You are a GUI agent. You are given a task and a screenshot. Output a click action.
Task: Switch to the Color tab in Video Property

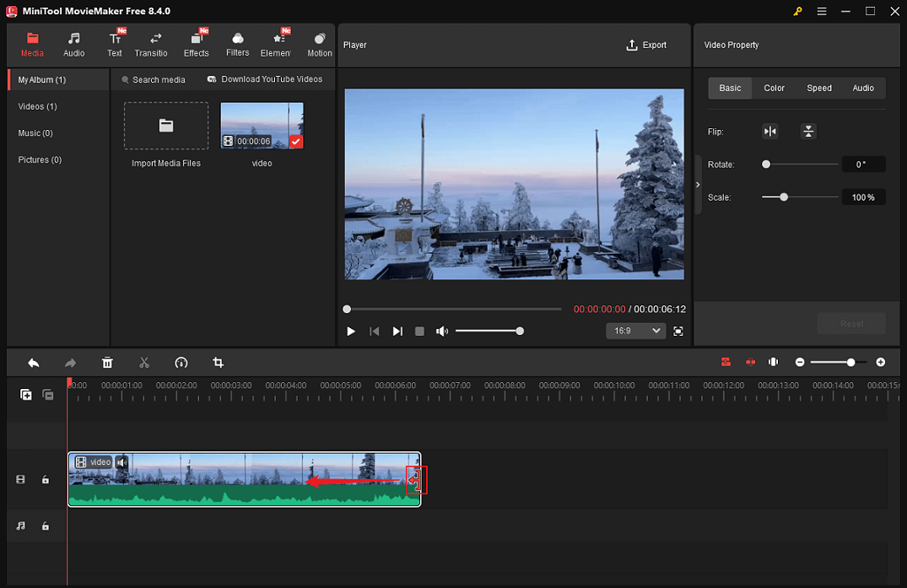click(x=774, y=88)
